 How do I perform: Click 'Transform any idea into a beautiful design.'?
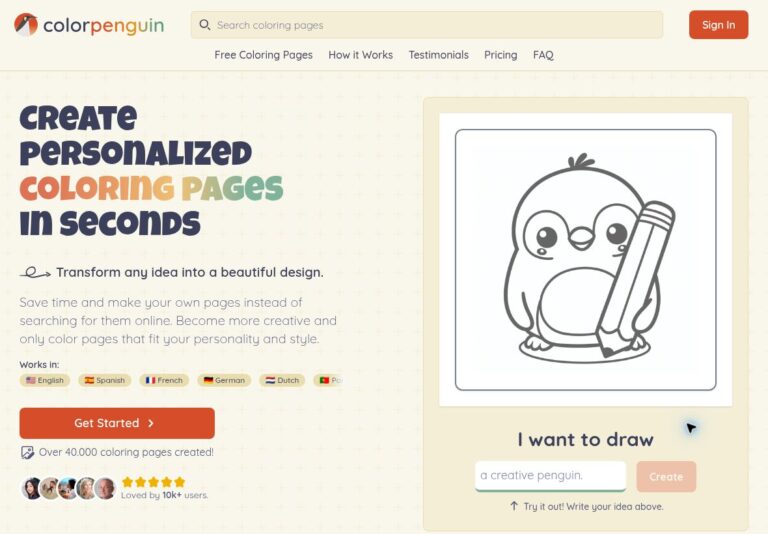(190, 272)
